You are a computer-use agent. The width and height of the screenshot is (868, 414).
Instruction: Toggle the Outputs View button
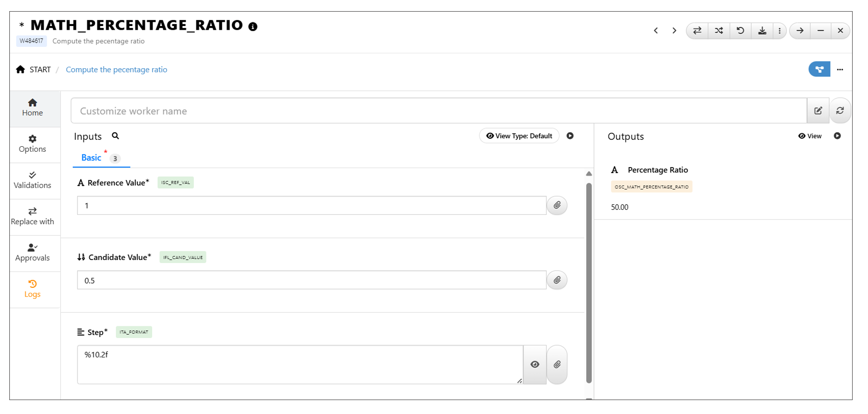pyautogui.click(x=810, y=136)
